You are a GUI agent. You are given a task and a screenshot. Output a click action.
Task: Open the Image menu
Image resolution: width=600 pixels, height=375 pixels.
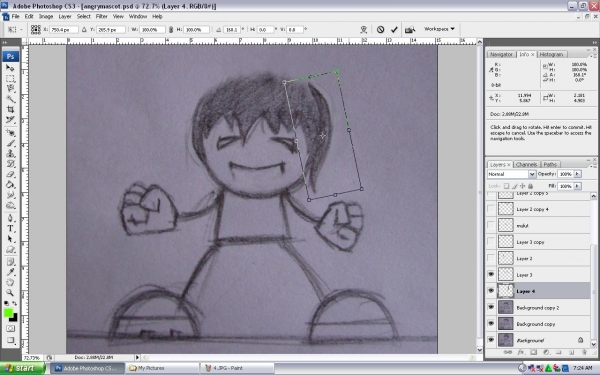click(46, 16)
